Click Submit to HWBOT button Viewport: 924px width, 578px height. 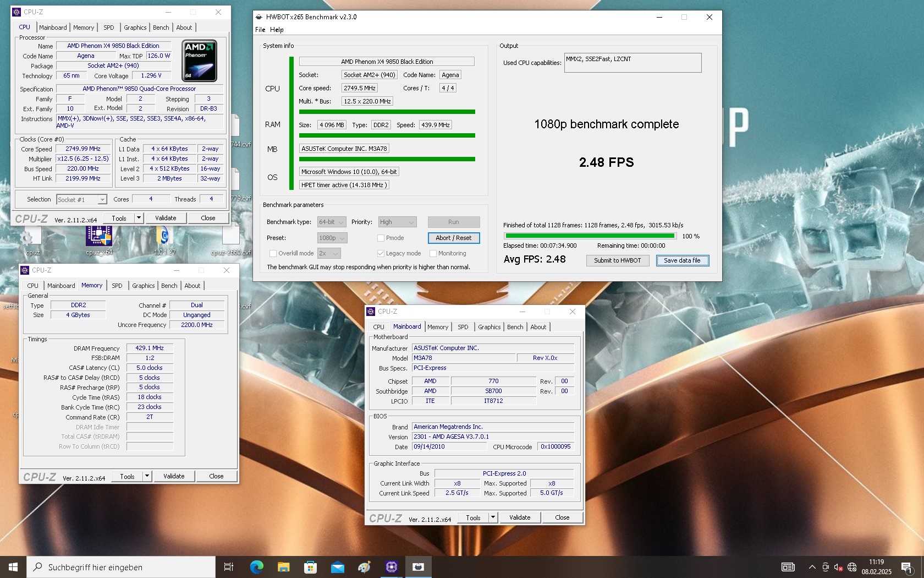[x=618, y=260]
